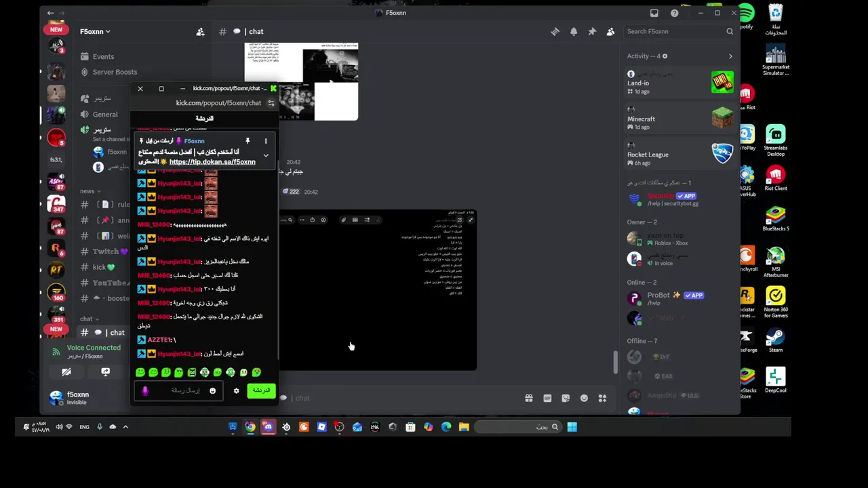Open Server Boosts in sidebar
The image size is (868, 488).
click(114, 72)
